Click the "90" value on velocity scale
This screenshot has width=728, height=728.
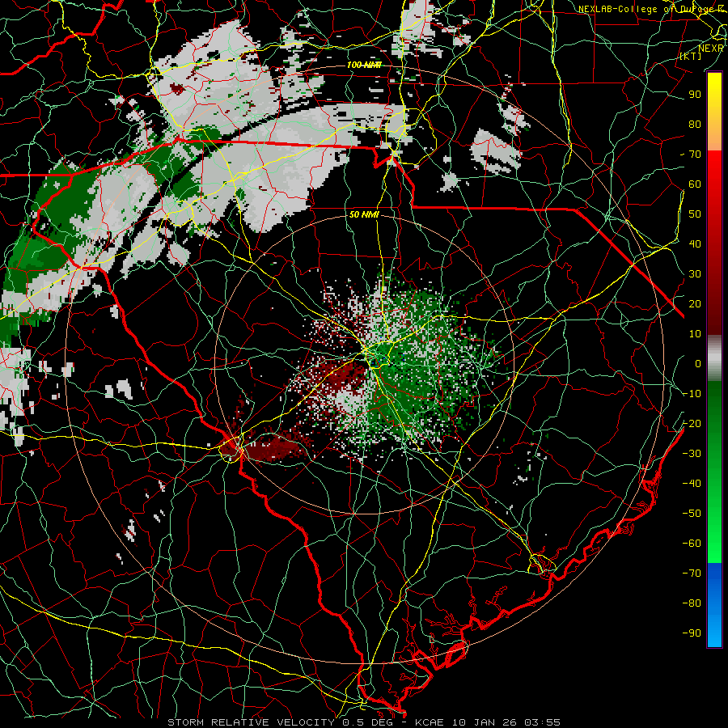[695, 94]
